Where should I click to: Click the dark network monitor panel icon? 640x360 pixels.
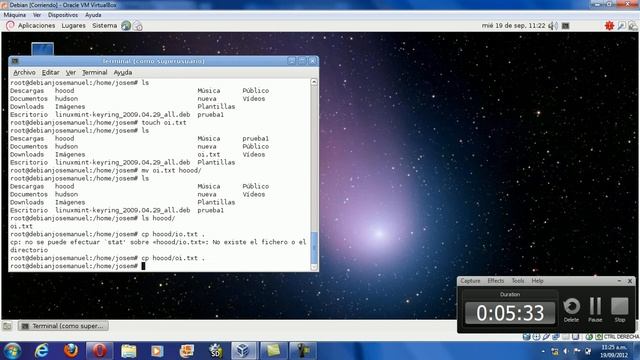click(x=565, y=26)
